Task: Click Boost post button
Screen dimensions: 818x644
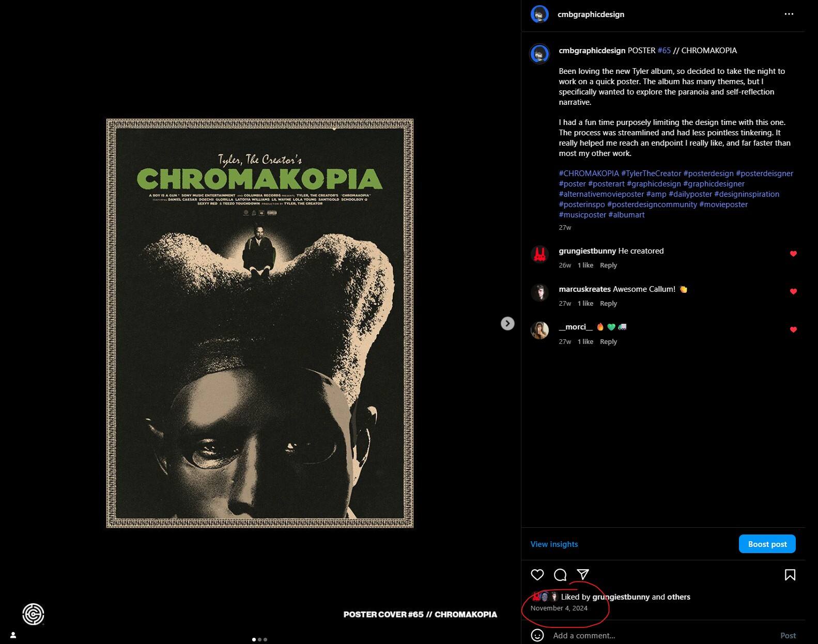Action: click(767, 544)
